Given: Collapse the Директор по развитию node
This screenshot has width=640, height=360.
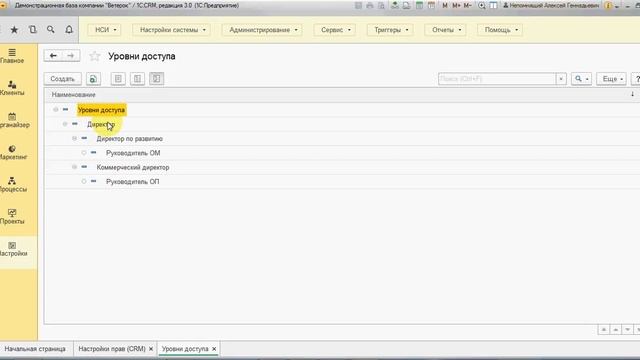Looking at the screenshot, I should click(74, 138).
